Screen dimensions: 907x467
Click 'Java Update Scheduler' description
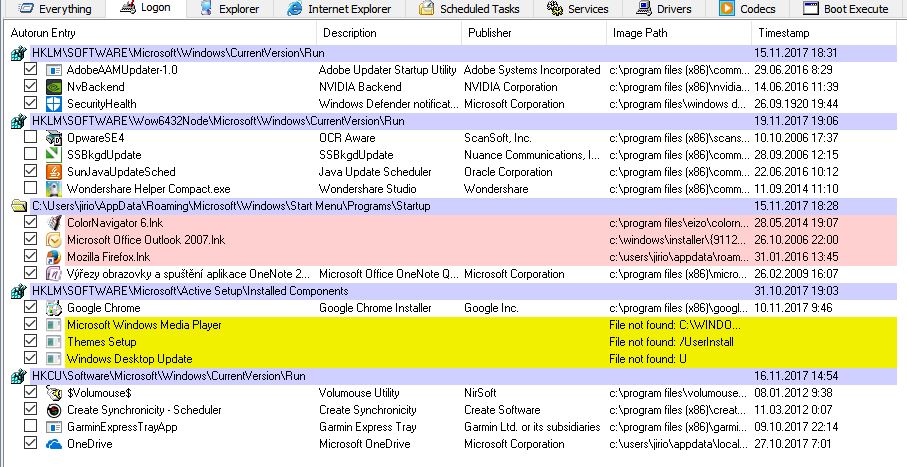click(x=375, y=172)
